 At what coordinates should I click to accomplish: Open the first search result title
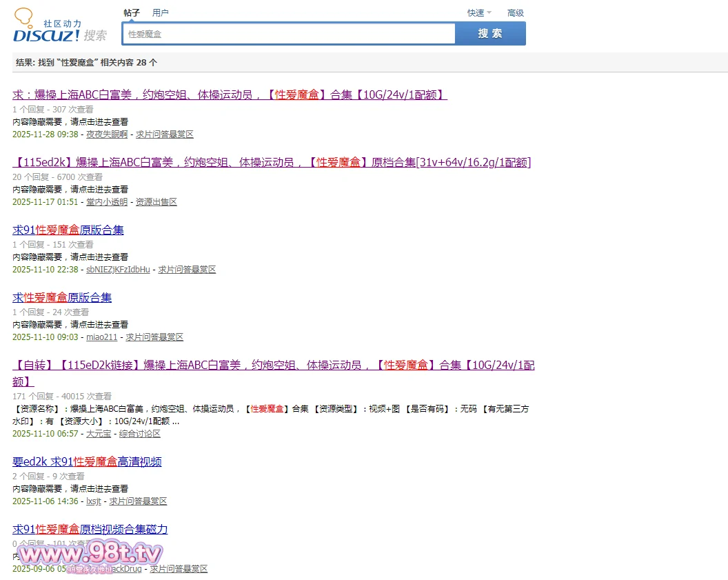click(230, 95)
